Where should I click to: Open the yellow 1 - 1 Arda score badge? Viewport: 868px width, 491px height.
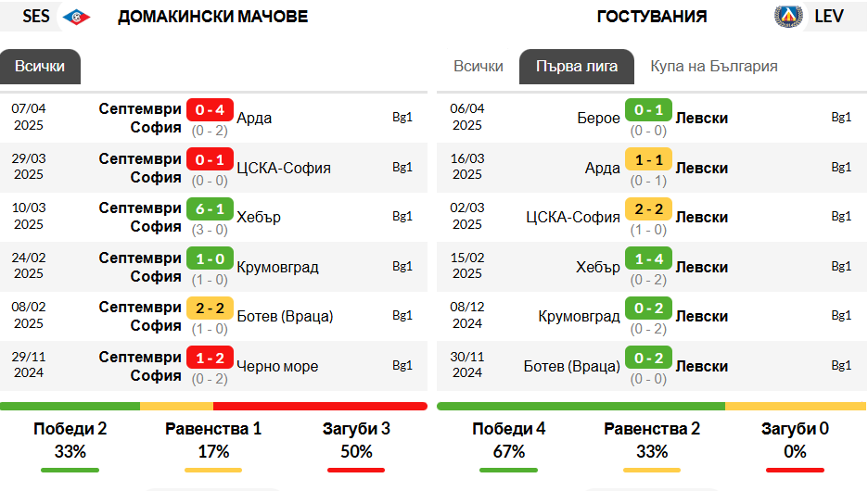[648, 159]
